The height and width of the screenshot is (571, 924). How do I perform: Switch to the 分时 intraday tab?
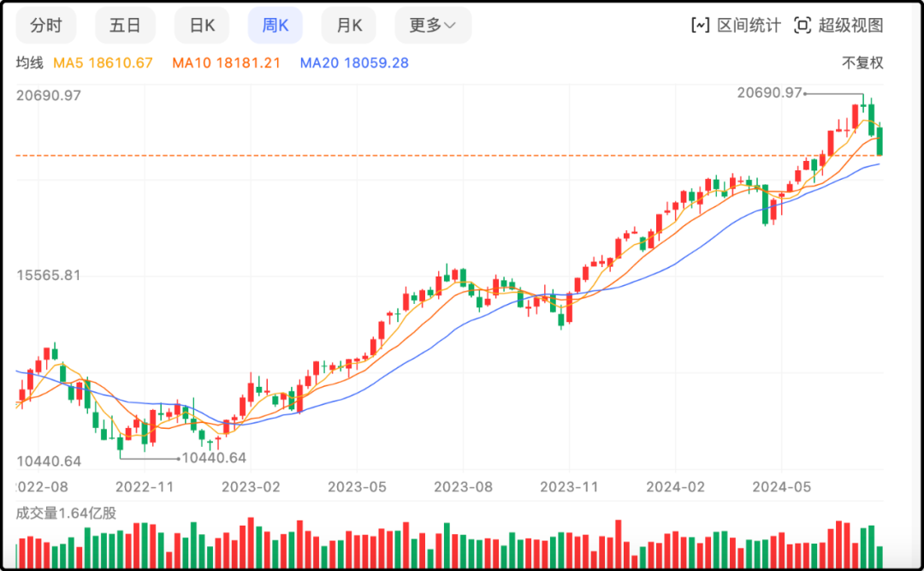point(45,25)
